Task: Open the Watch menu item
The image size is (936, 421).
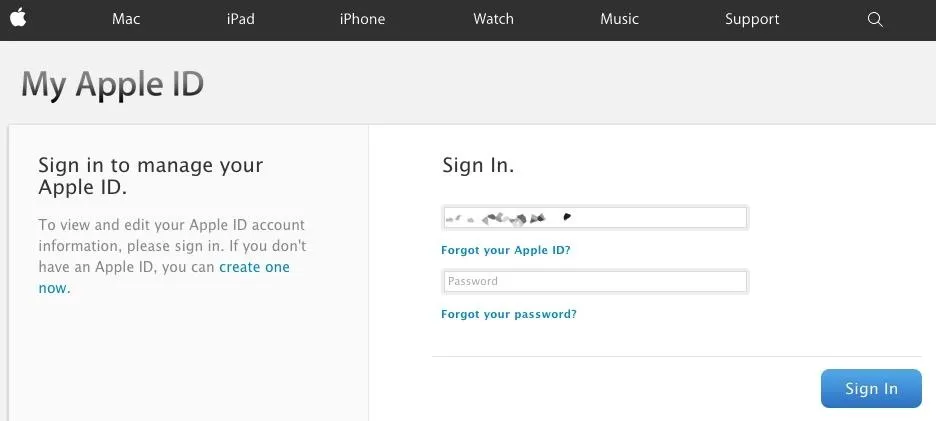Action: tap(493, 19)
